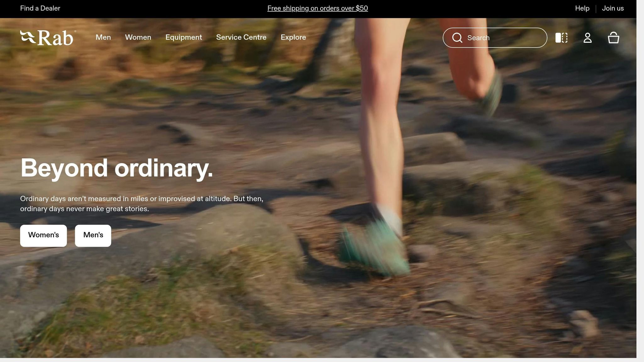This screenshot has width=644, height=362.
Task: Open the product compare icon
Action: click(x=561, y=38)
